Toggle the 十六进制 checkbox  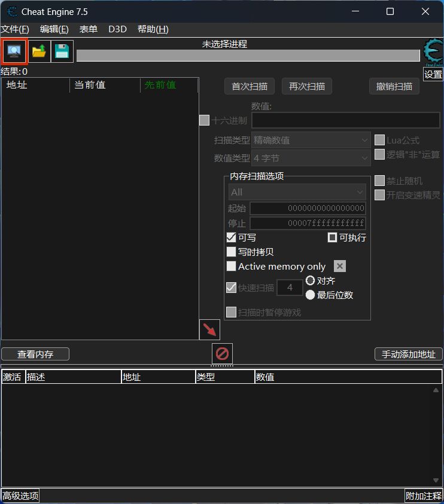tap(204, 121)
